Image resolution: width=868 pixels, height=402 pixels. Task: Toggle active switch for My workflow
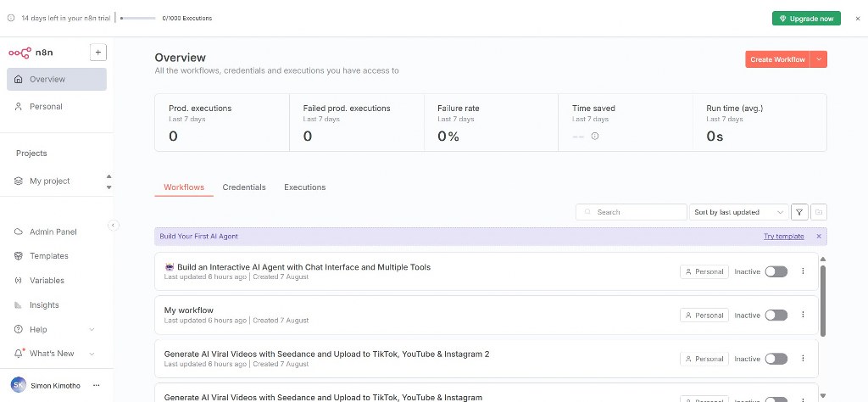[x=776, y=315]
